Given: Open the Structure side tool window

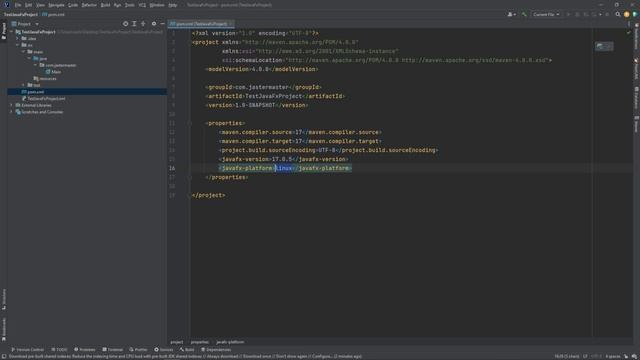Looking at the screenshot, I should [x=4, y=299].
